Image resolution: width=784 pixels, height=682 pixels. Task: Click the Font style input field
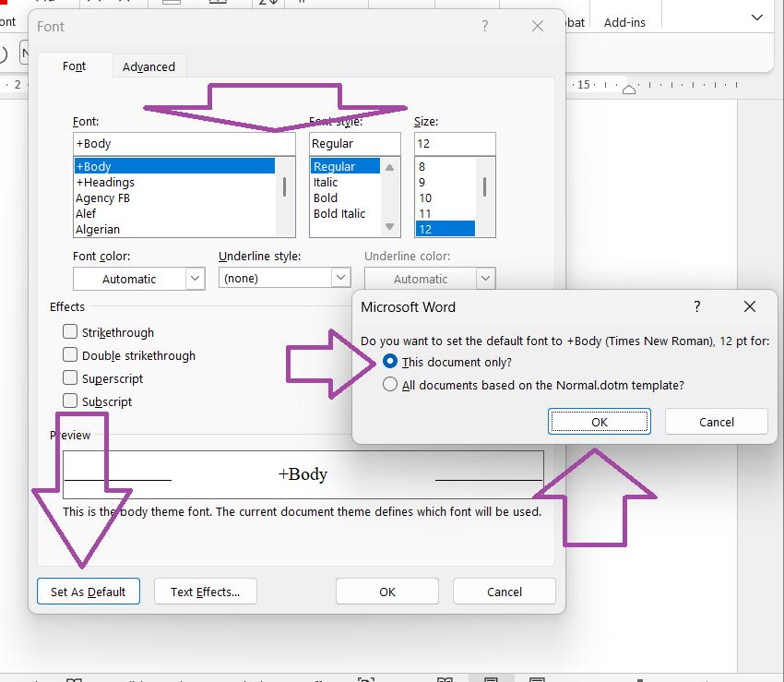pos(355,144)
